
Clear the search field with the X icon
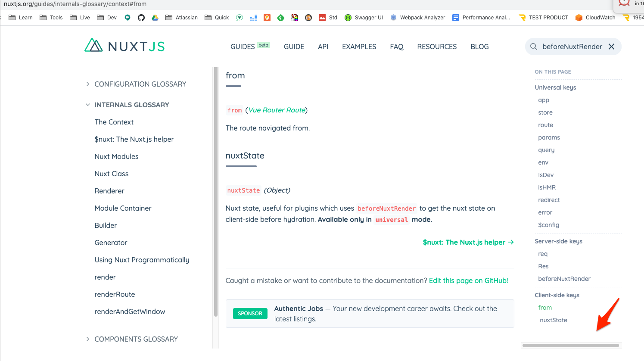611,47
